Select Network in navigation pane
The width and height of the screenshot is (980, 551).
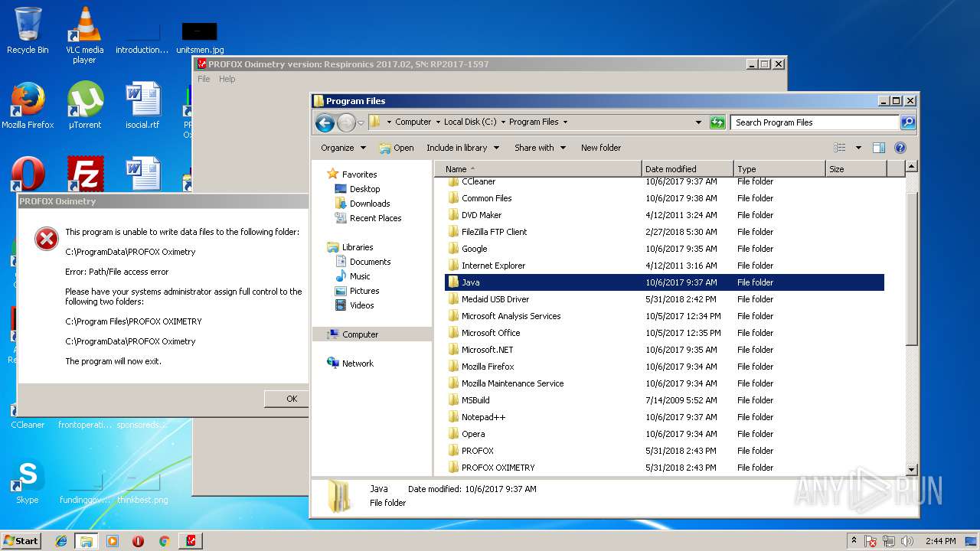(358, 364)
